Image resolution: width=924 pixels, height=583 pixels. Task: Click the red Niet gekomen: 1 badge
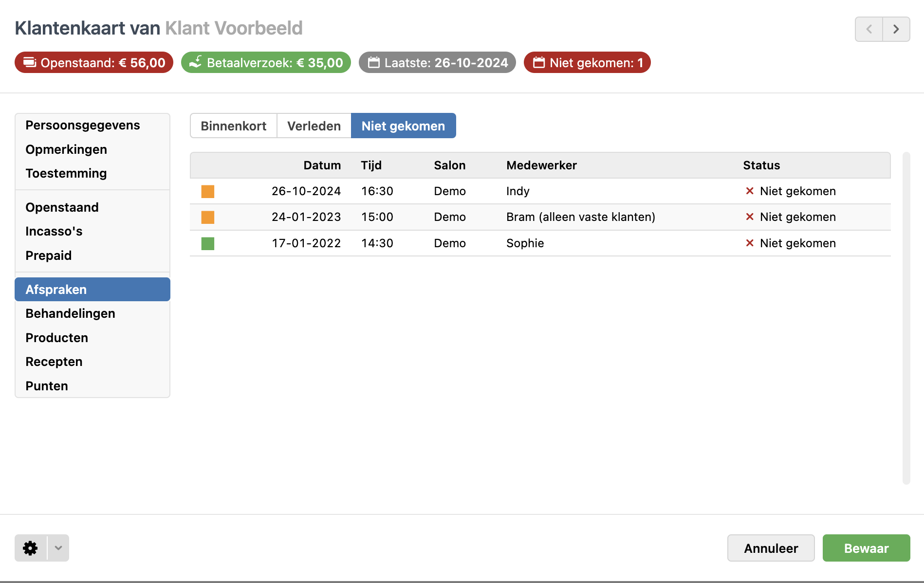click(x=587, y=63)
